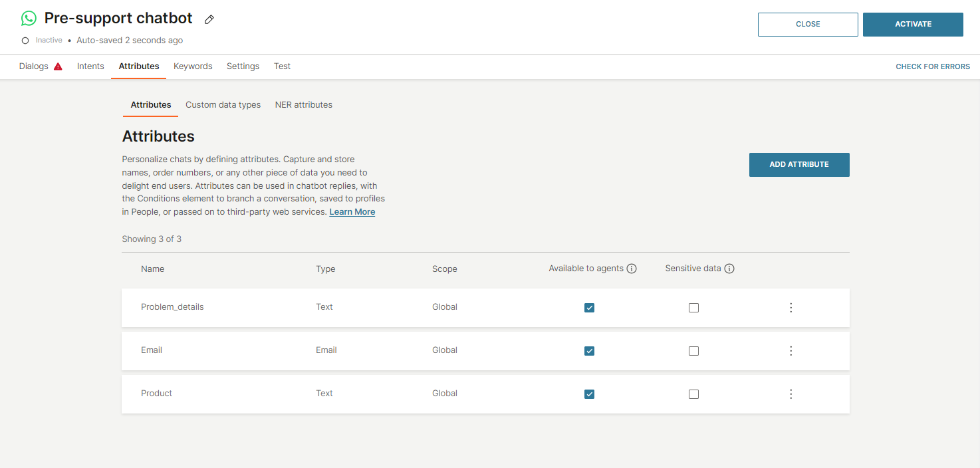
Task: Enable Sensitive data for Product
Action: click(693, 394)
